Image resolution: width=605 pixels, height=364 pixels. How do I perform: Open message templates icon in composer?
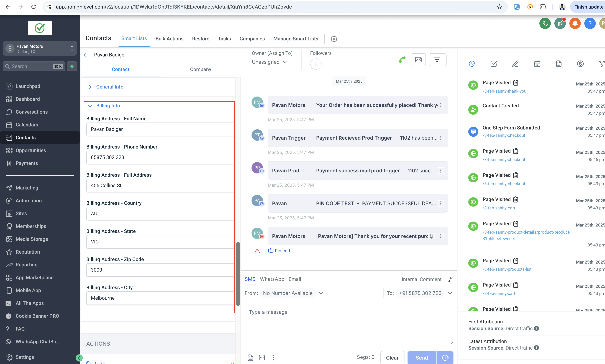pos(250,358)
